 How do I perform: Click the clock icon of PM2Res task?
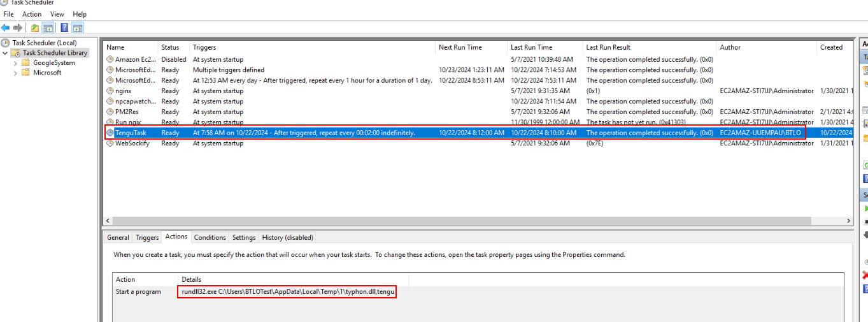click(110, 112)
